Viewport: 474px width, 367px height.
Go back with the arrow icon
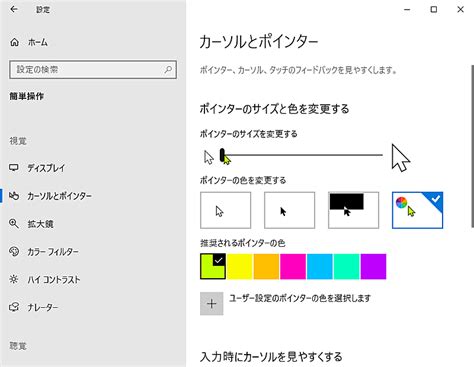click(14, 9)
